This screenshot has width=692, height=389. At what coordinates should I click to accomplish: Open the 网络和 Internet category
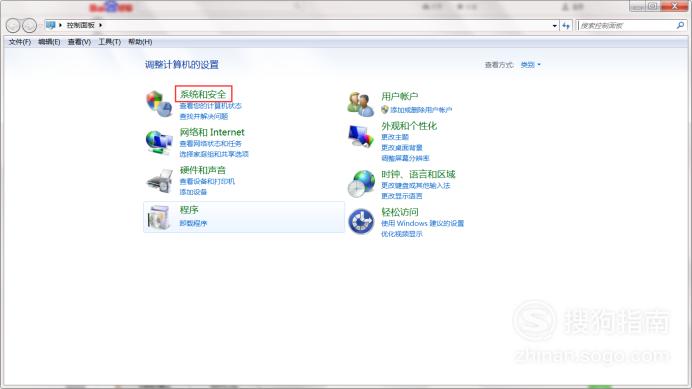(x=212, y=132)
